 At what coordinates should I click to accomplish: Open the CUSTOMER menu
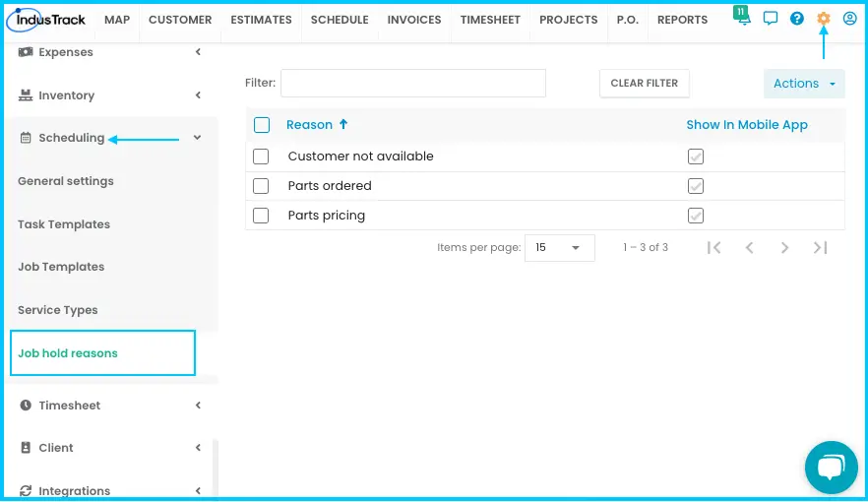[180, 20]
